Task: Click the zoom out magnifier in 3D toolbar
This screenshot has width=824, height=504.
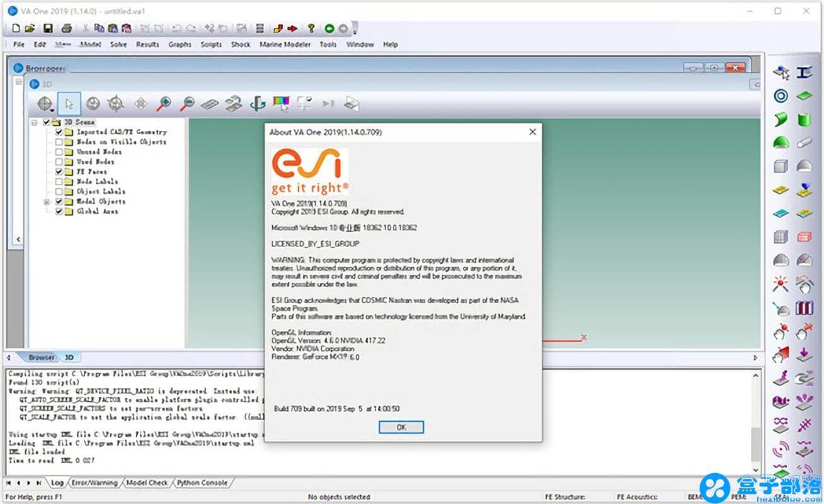Action: 186,104
